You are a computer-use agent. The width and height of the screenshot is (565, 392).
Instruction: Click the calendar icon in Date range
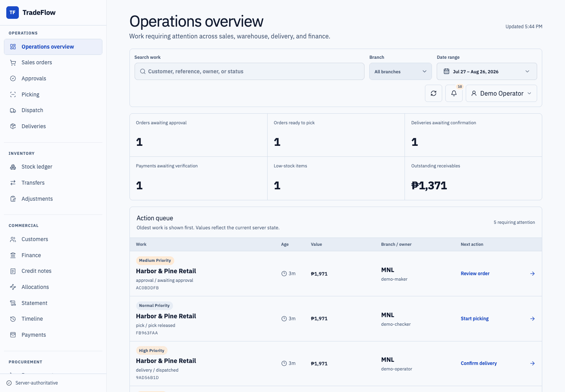click(x=447, y=71)
